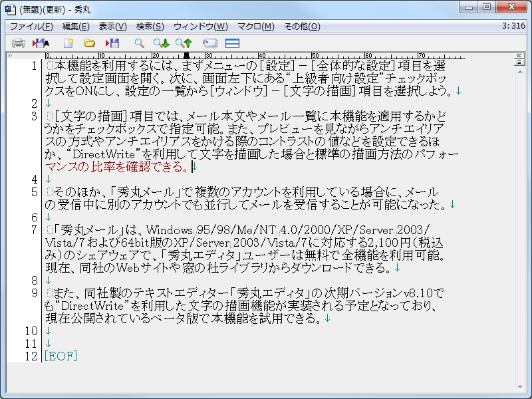Open the 表示(V) menu
The height and width of the screenshot is (399, 532).
click(112, 27)
